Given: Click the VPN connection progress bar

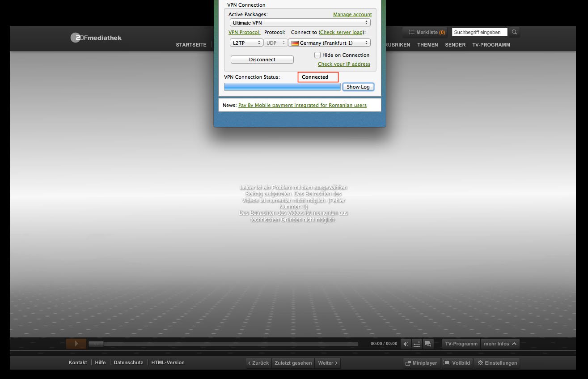Looking at the screenshot, I should click(x=282, y=87).
